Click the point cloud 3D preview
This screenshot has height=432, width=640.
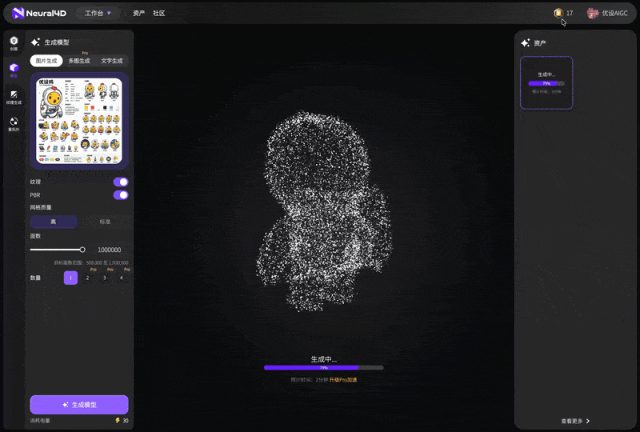point(324,211)
